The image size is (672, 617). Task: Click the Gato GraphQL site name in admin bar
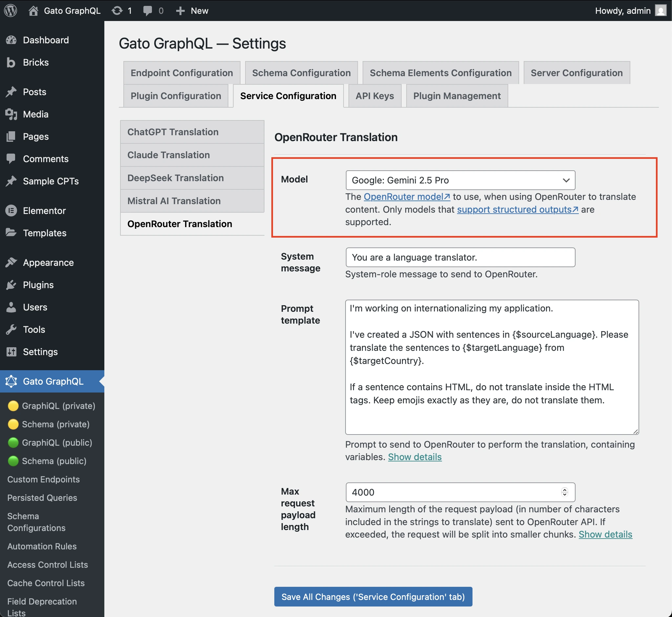[72, 11]
